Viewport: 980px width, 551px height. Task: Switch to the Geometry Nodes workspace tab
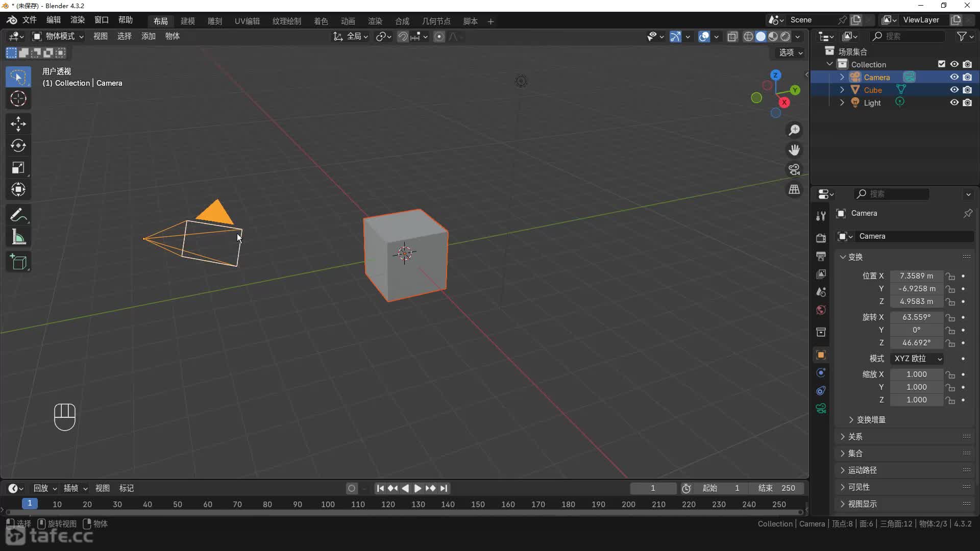[x=436, y=21]
